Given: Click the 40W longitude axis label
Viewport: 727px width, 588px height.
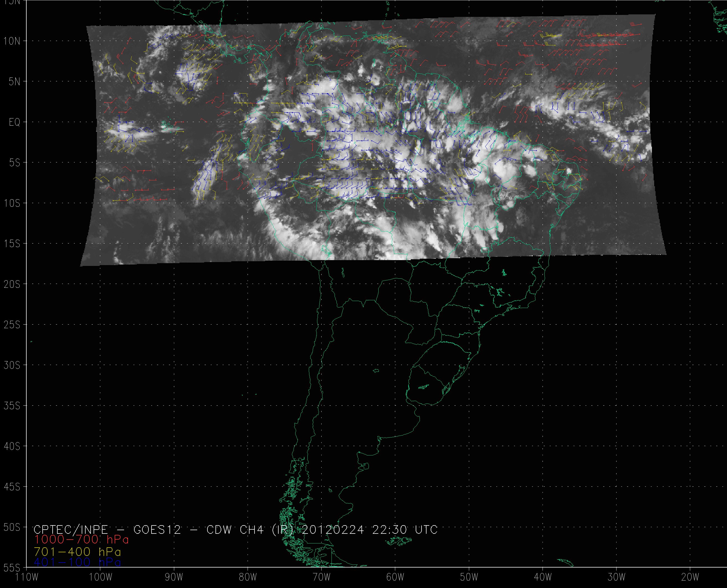Looking at the screenshot, I should pyautogui.click(x=543, y=577).
